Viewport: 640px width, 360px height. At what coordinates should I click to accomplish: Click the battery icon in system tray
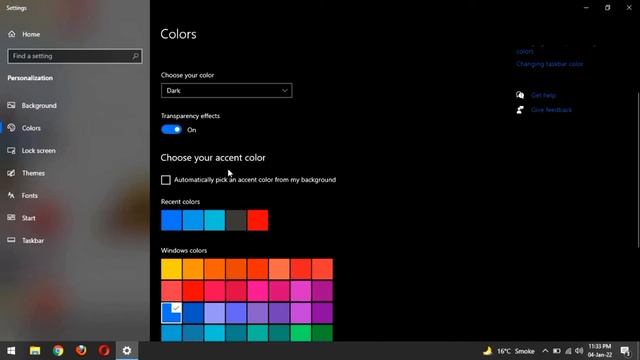556,351
